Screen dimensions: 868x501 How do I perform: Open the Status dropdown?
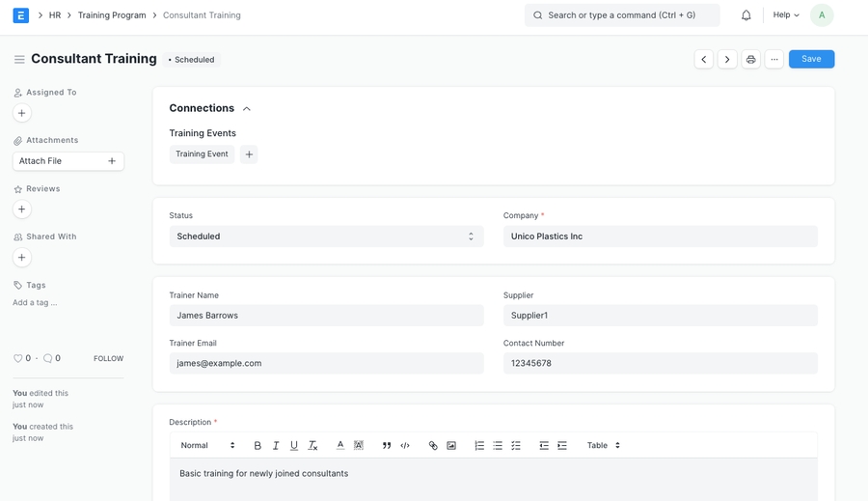click(326, 237)
